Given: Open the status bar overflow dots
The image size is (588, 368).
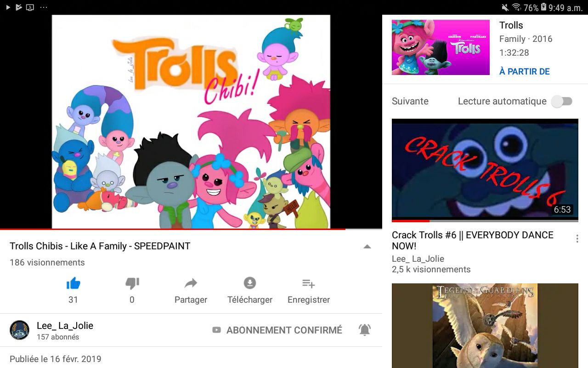Looking at the screenshot, I should tap(44, 7).
